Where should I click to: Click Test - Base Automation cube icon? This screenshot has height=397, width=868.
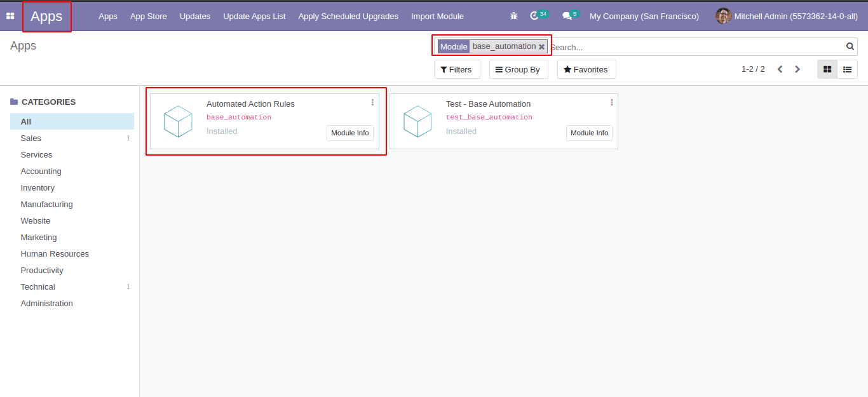pyautogui.click(x=417, y=121)
